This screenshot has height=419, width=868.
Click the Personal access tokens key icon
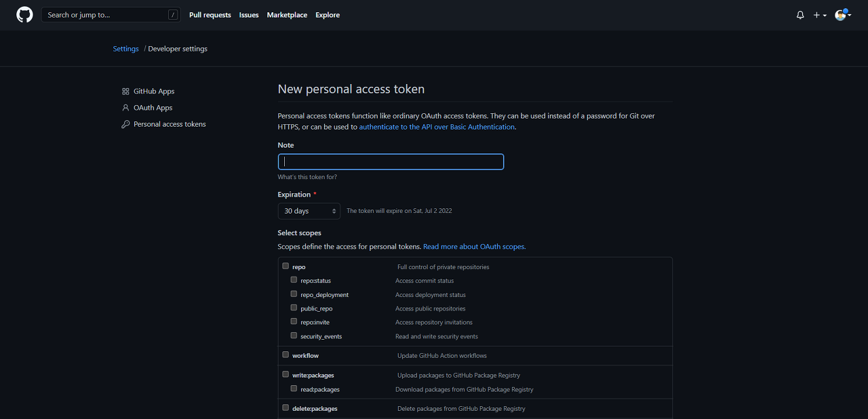click(x=126, y=124)
